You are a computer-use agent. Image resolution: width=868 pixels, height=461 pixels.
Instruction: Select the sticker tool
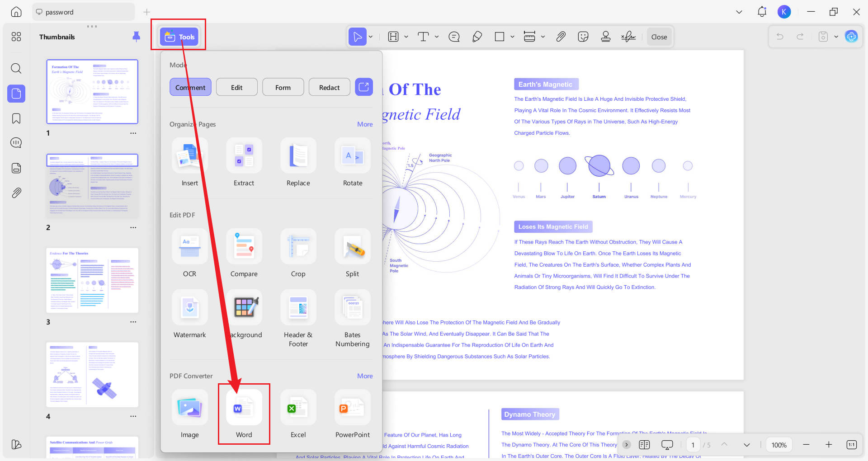[583, 37]
